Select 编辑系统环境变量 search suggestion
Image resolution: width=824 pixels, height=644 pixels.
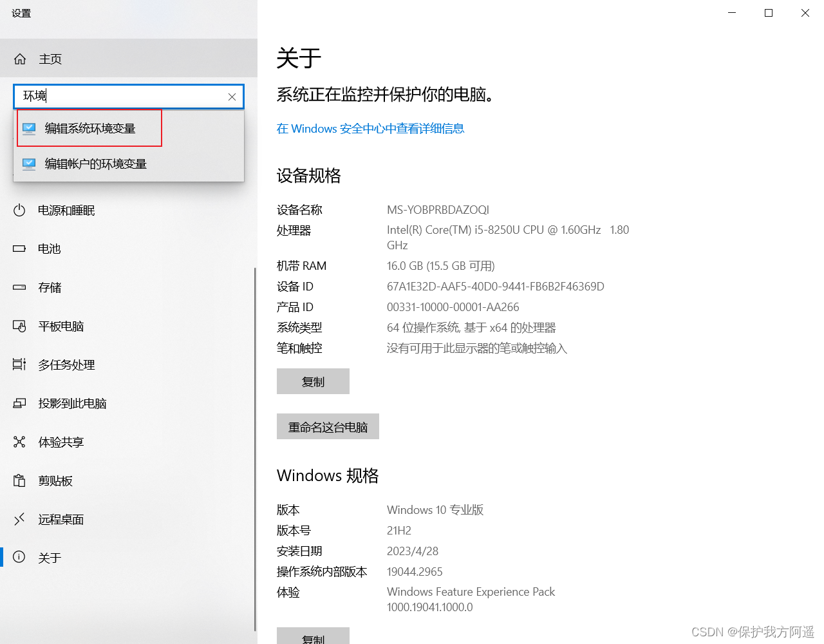129,128
